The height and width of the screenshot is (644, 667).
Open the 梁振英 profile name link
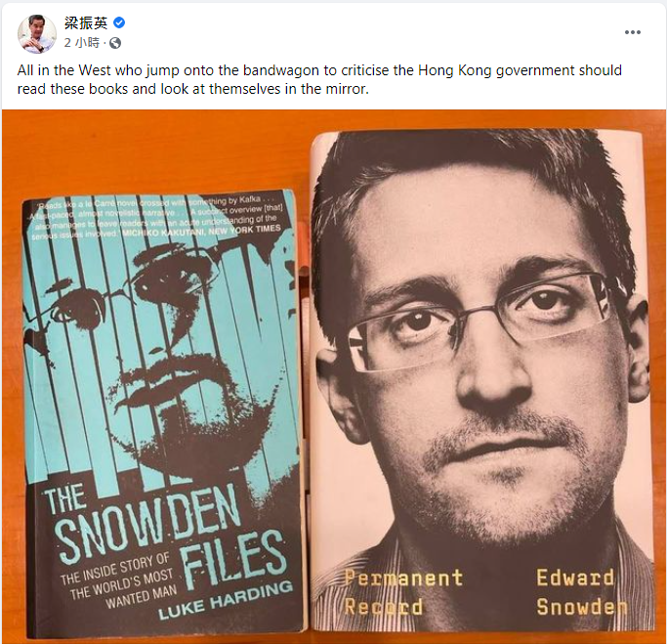(86, 22)
